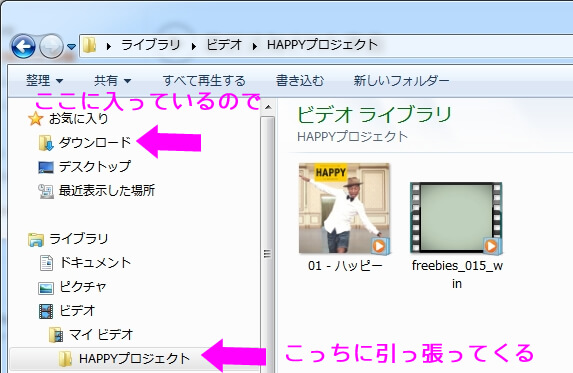Select HAPPYプロジェクト folder in tree
Image resolution: width=573 pixels, height=373 pixels.
pos(134,358)
